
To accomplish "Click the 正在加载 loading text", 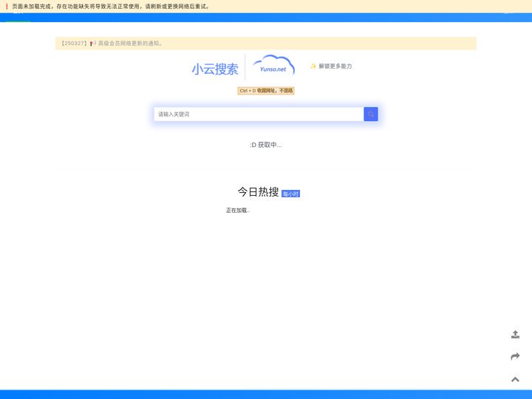I will click(238, 211).
